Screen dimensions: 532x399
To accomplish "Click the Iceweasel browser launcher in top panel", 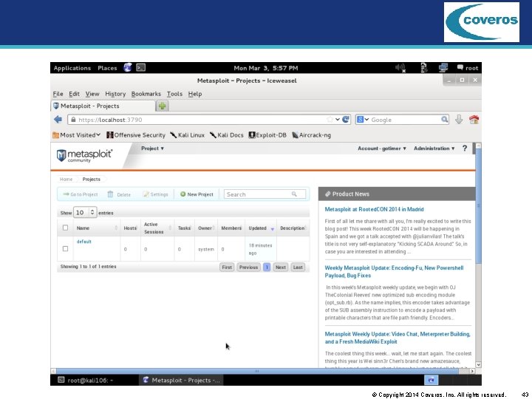I will 128,67.
